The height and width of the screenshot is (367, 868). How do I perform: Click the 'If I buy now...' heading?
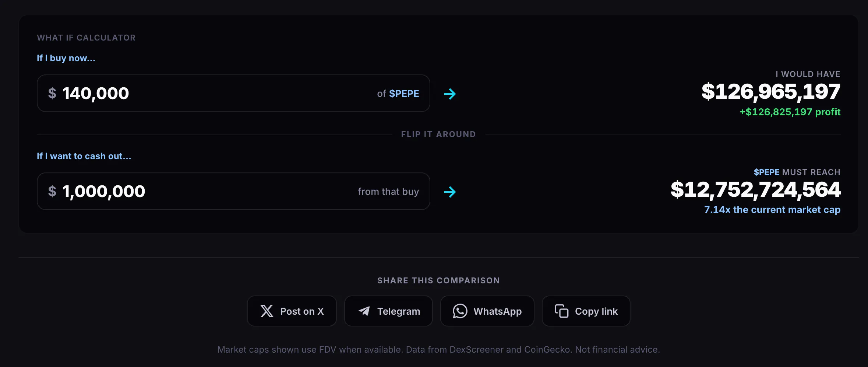(x=66, y=58)
